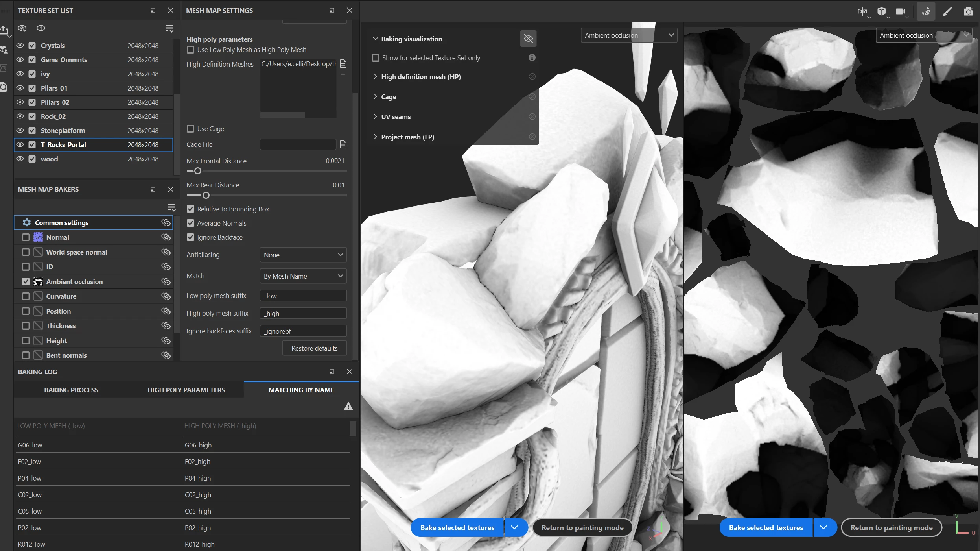This screenshot has width=980, height=551.
Task: Click the baking mode icon in top toolbar
Action: click(926, 11)
